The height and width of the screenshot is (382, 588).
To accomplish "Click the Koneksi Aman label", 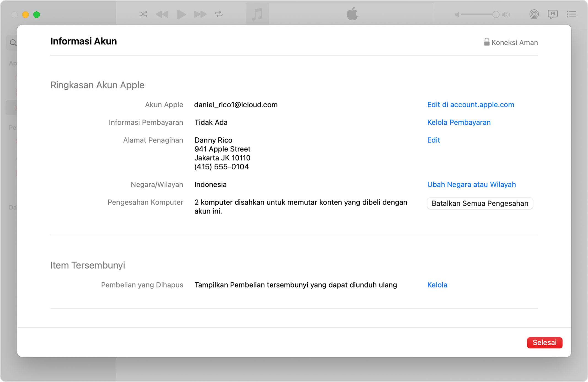I will pyautogui.click(x=515, y=43).
